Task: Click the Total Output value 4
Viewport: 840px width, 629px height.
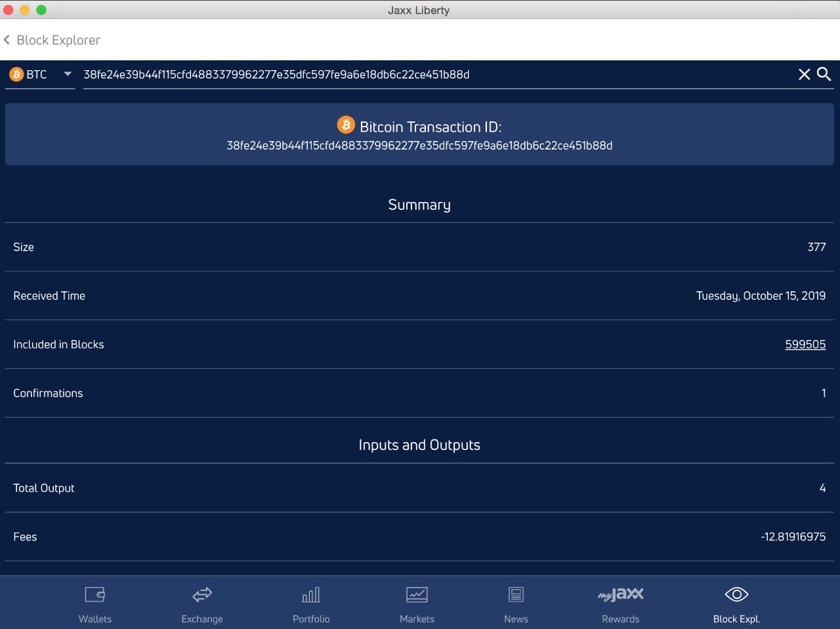Action: 822,488
